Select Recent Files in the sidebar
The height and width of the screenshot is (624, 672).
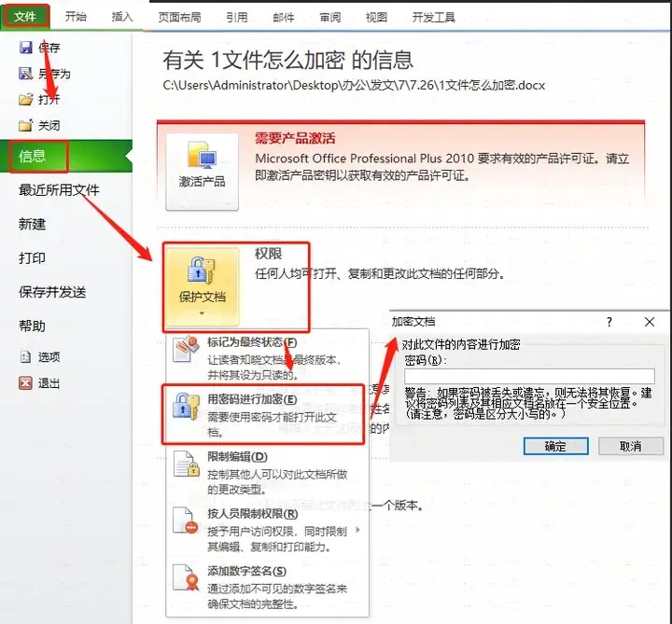click(x=59, y=189)
